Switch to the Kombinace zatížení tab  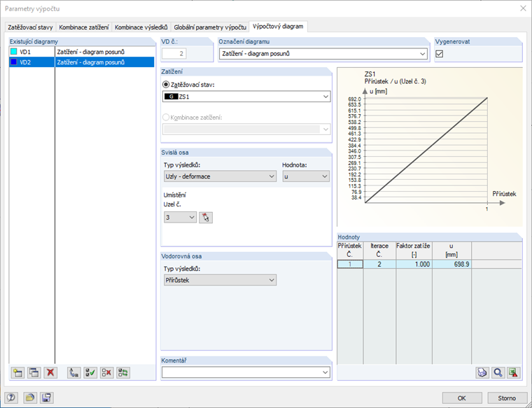84,27
